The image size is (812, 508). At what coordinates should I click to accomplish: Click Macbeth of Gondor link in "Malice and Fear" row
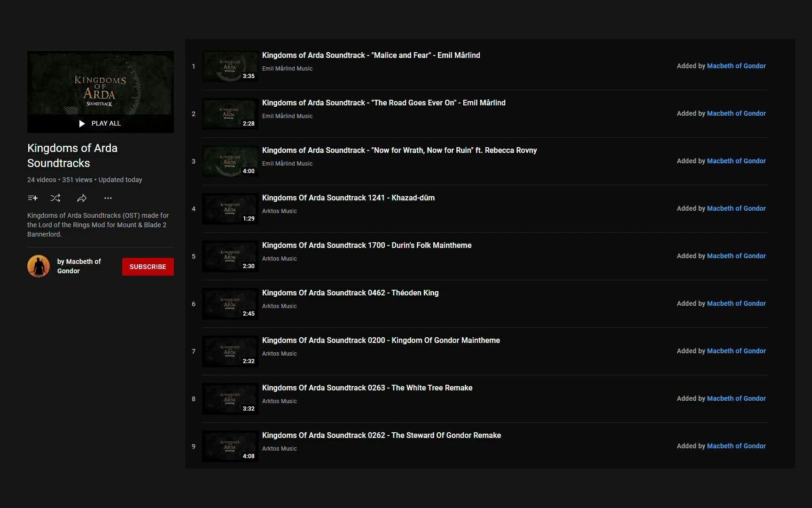pyautogui.click(x=736, y=66)
